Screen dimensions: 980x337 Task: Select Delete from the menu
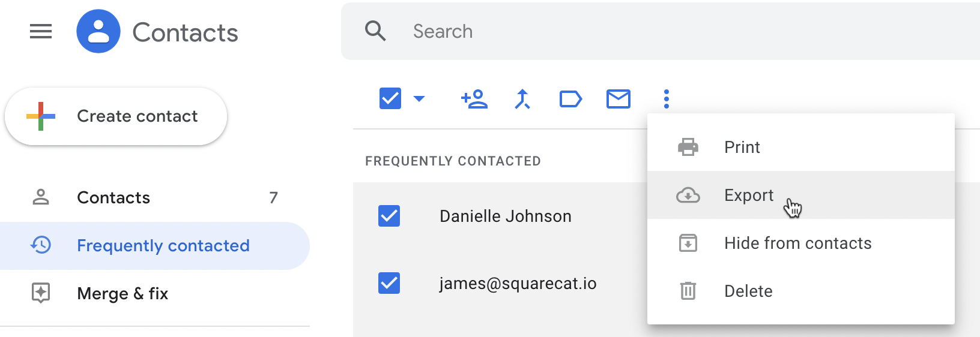point(748,291)
